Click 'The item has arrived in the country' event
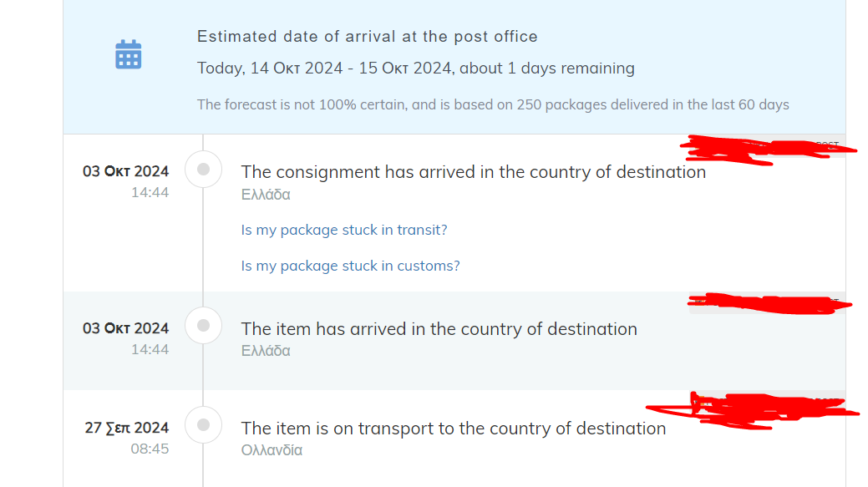Viewport: 868px width, 487px height. pyautogui.click(x=439, y=329)
